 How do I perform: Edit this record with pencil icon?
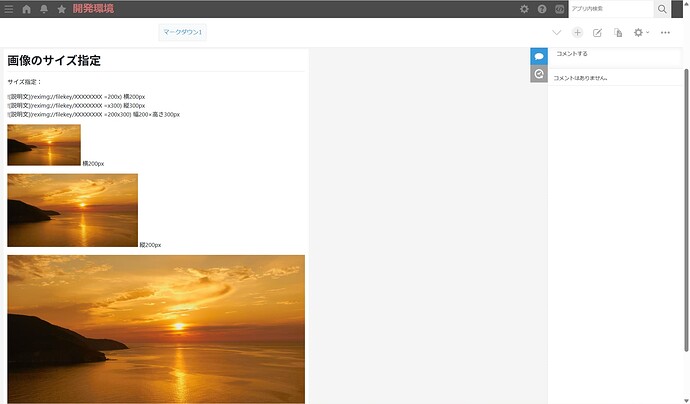[x=597, y=33]
